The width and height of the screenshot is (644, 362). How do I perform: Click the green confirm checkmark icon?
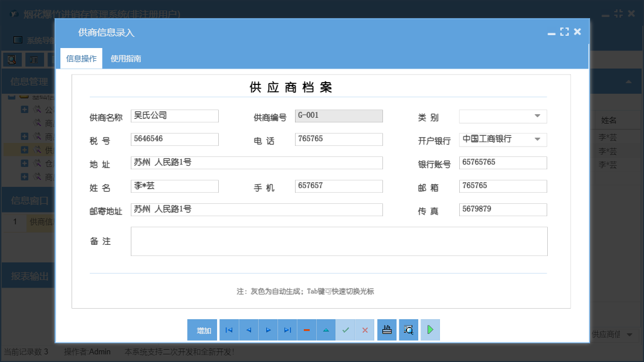click(x=345, y=329)
